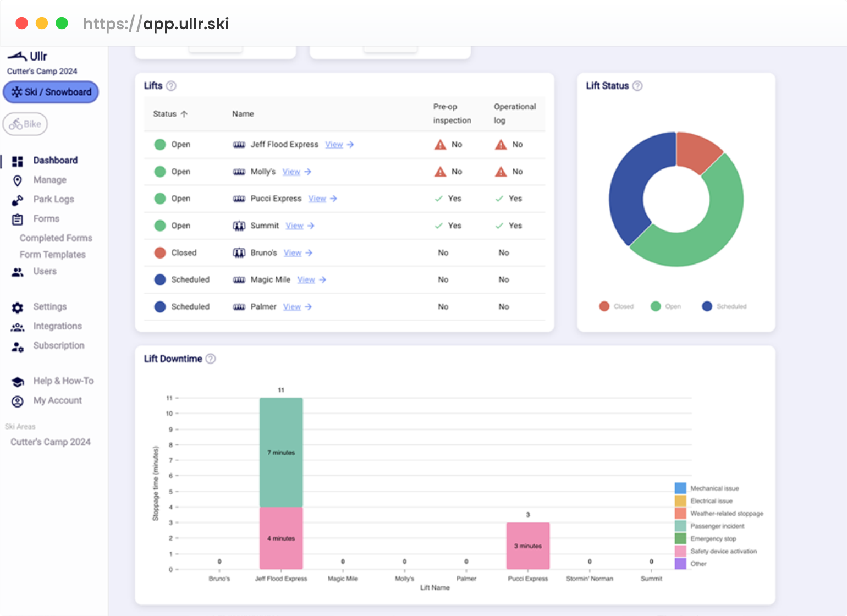847x616 pixels.
Task: Go to the Manage page
Action: (x=50, y=180)
